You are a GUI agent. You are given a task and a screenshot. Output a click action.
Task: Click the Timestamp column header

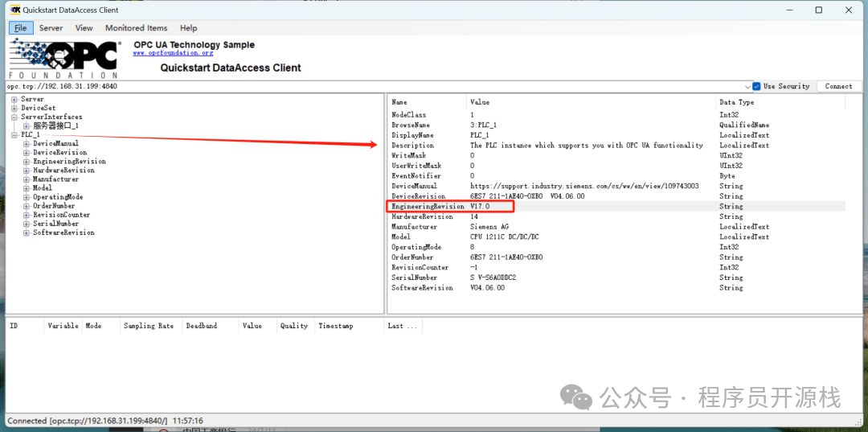(x=349, y=326)
